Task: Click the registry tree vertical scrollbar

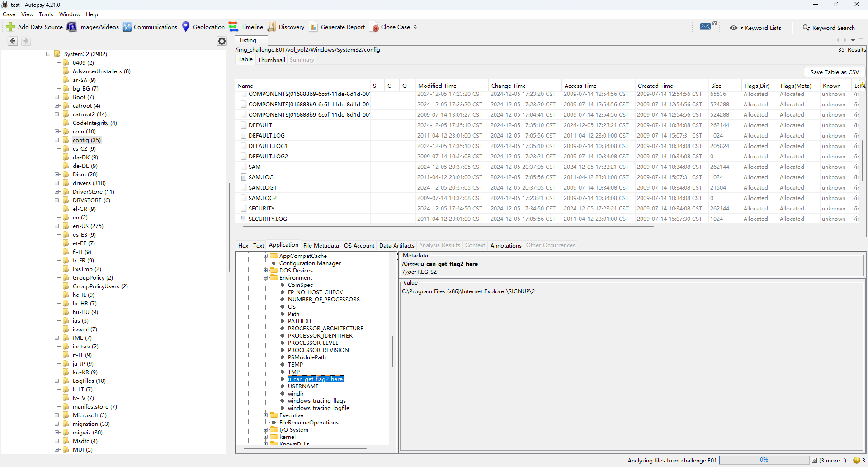Action: [392, 351]
